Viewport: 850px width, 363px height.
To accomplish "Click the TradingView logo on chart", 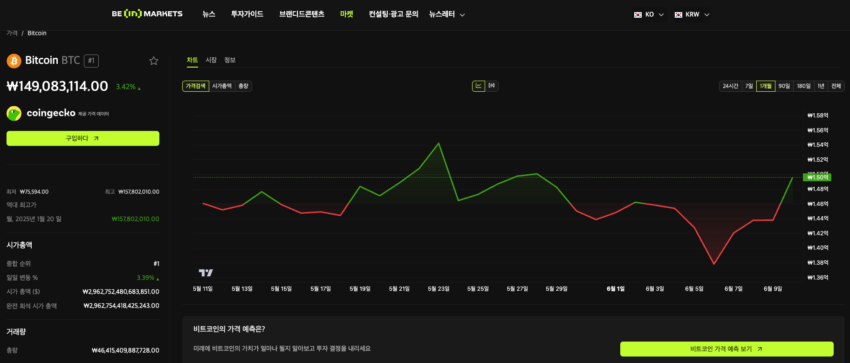I will click(x=206, y=273).
